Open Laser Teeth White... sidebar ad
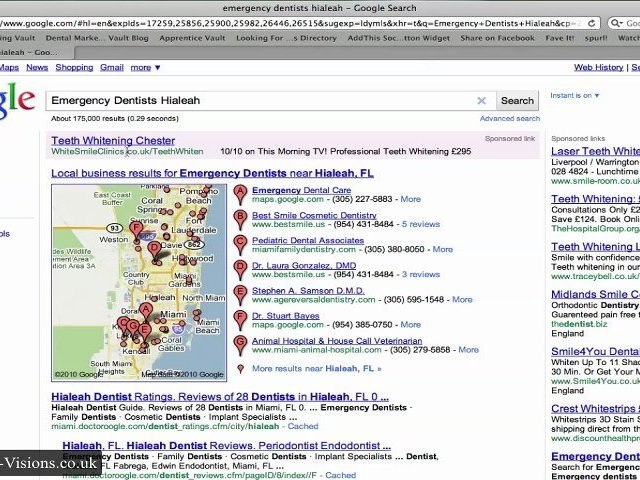Image resolution: width=640 pixels, height=480 pixels. tap(596, 151)
